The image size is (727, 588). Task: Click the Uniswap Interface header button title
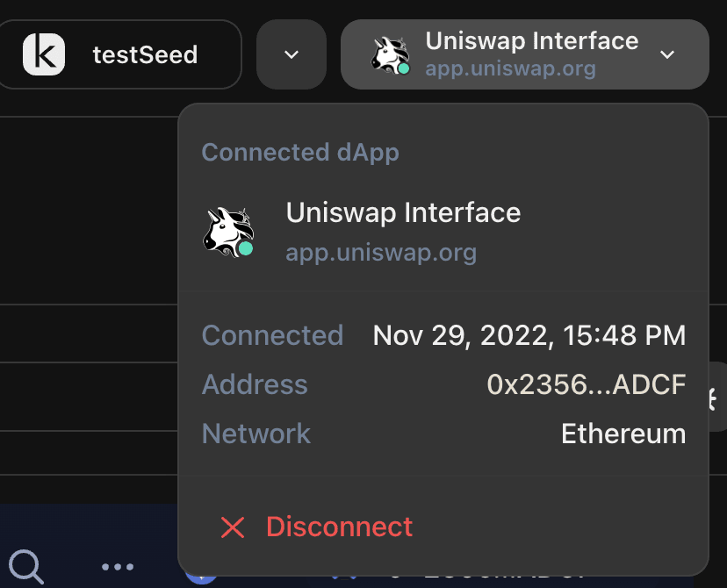[x=532, y=40]
